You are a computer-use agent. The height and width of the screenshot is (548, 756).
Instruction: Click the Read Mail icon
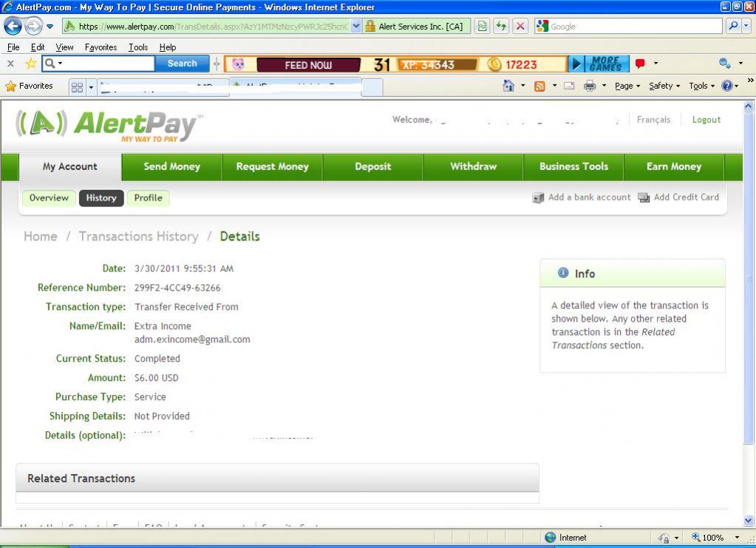(x=569, y=86)
